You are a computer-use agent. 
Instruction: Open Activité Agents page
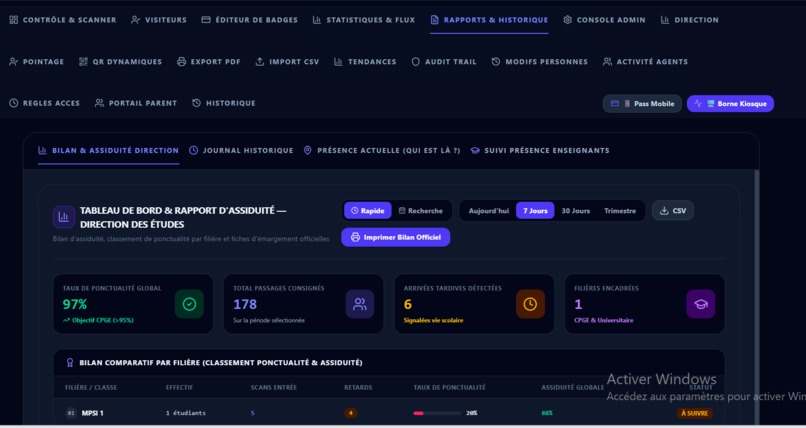[645, 62]
